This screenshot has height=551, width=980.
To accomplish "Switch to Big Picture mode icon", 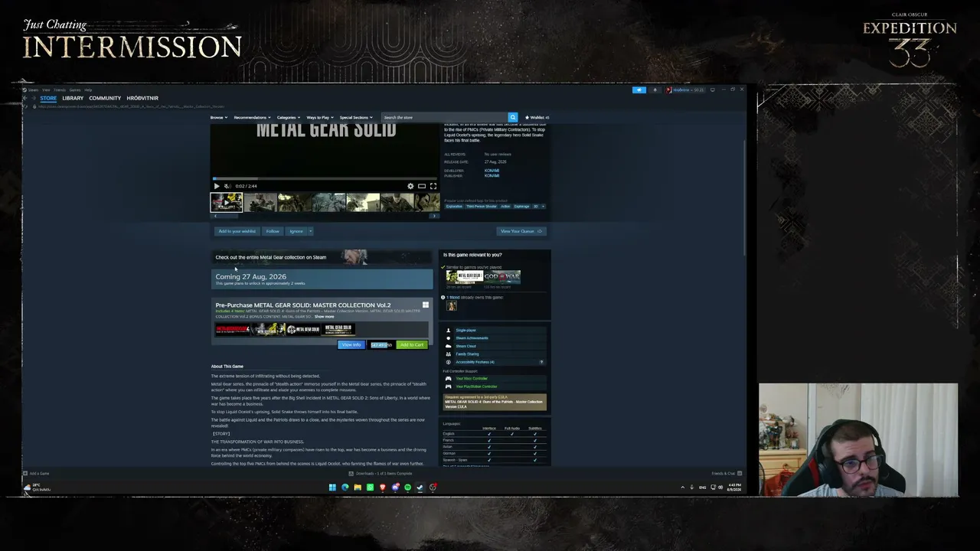I will pyautogui.click(x=713, y=90).
